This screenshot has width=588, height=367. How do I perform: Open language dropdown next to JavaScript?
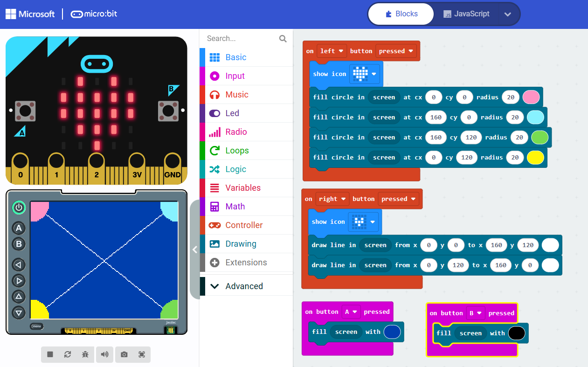[508, 14]
